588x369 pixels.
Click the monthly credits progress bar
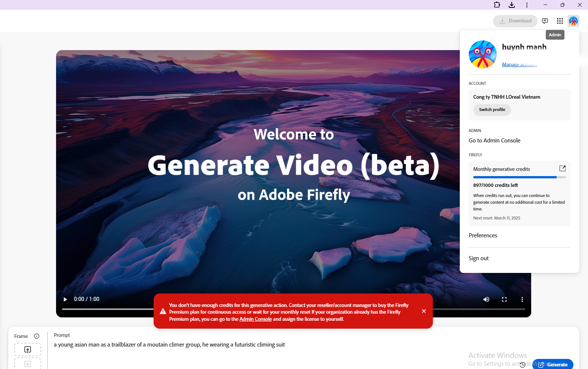pyautogui.click(x=520, y=177)
